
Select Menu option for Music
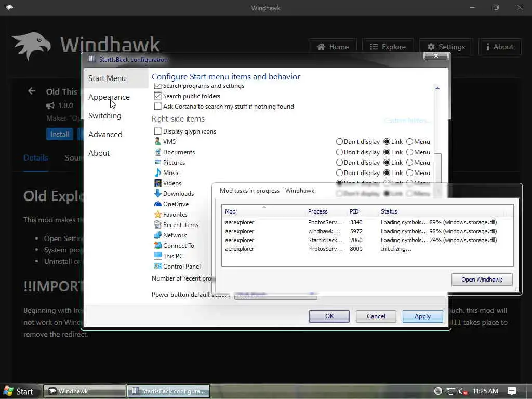[x=409, y=172]
